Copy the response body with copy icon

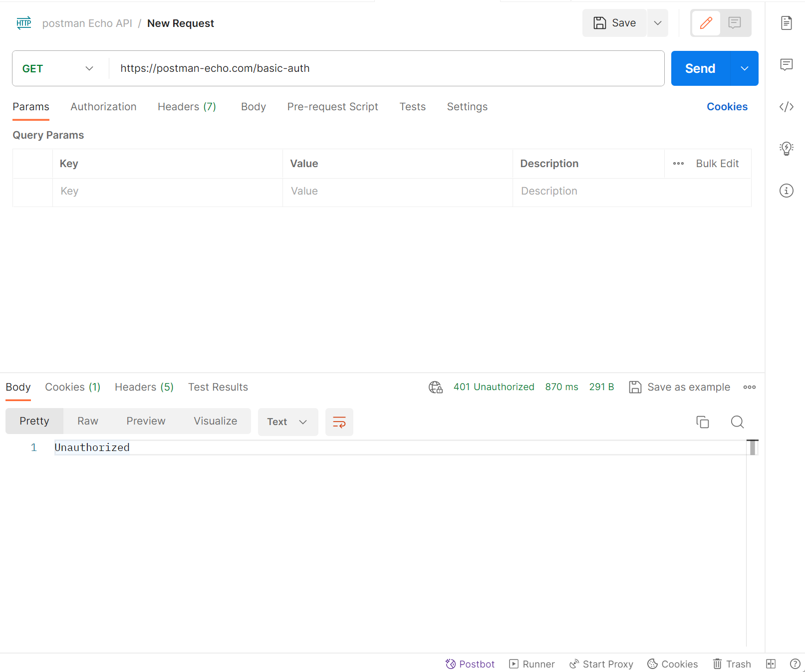pos(703,422)
